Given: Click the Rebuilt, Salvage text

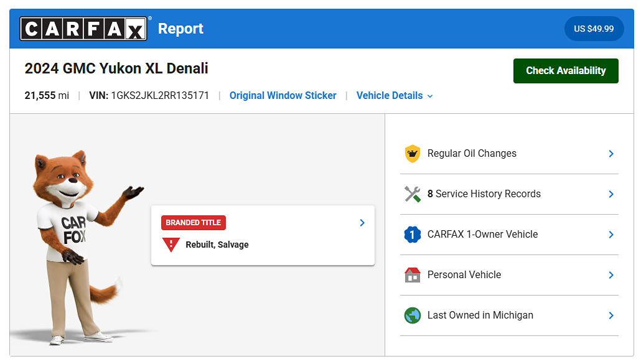Looking at the screenshot, I should (x=217, y=245).
